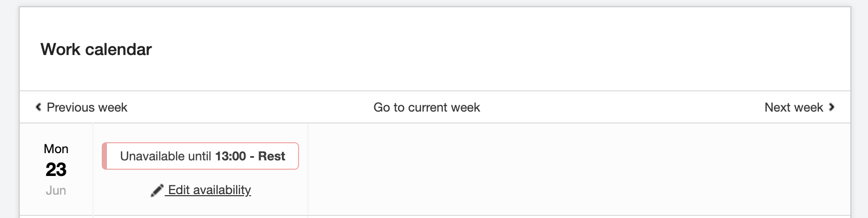This screenshot has width=868, height=218.
Task: Click the Work calendar heading
Action: [x=96, y=49]
